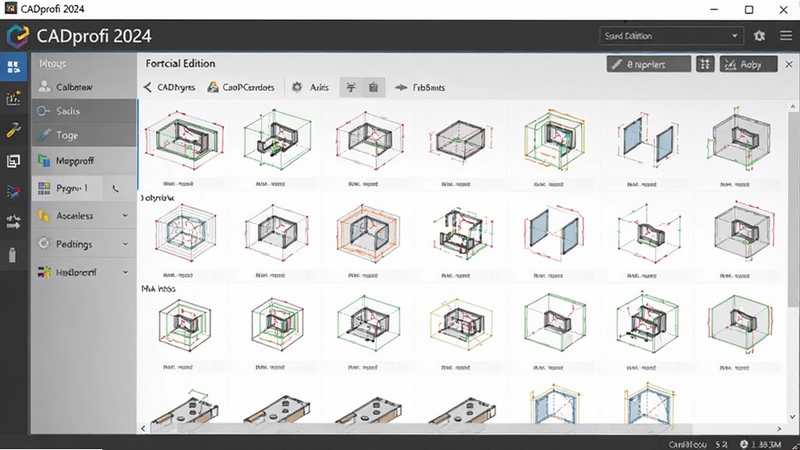Select the blue grid icon in the dark sidebar
This screenshot has height=450, width=800.
(13, 67)
